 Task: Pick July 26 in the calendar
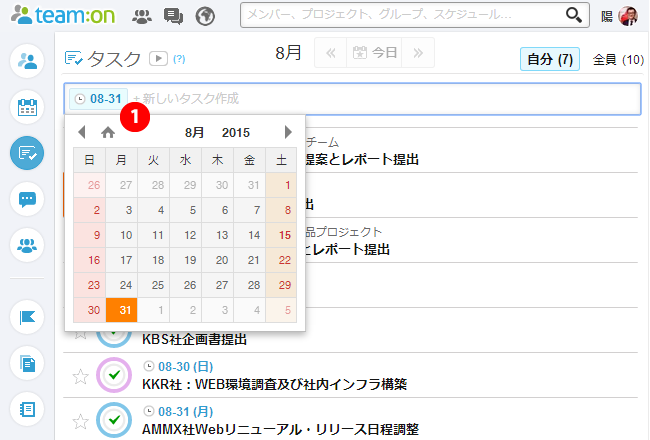90,185
